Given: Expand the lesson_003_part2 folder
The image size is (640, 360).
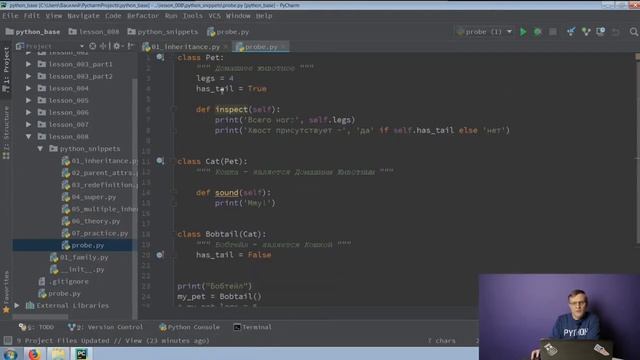Looking at the screenshot, I should (x=28, y=76).
